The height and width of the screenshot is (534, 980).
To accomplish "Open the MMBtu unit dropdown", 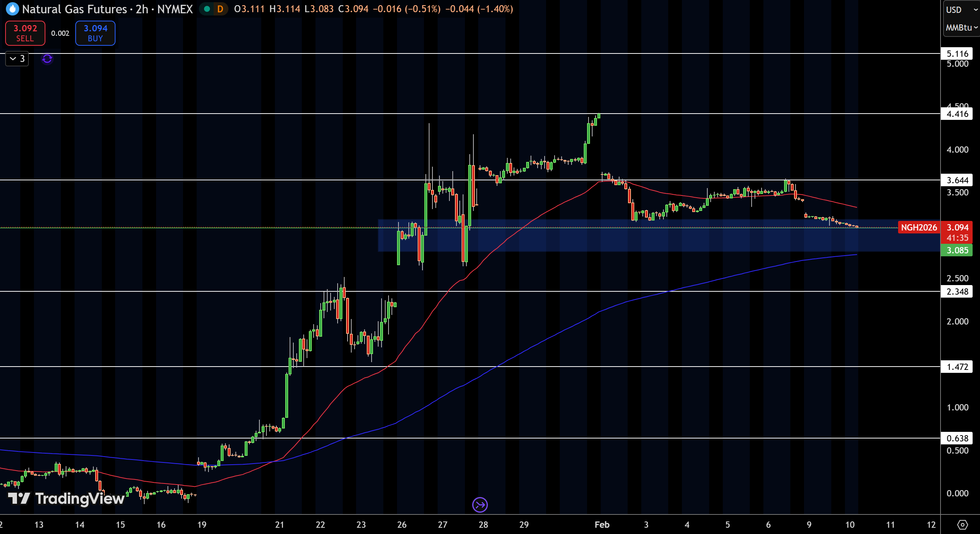I will point(961,27).
